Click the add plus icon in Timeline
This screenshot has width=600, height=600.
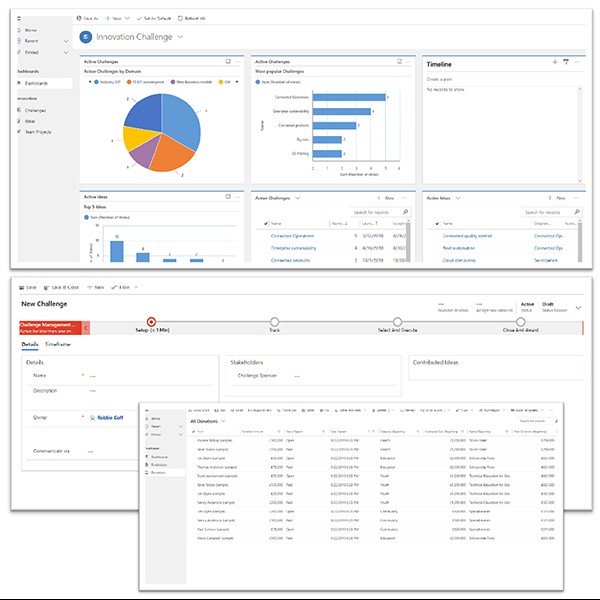555,62
